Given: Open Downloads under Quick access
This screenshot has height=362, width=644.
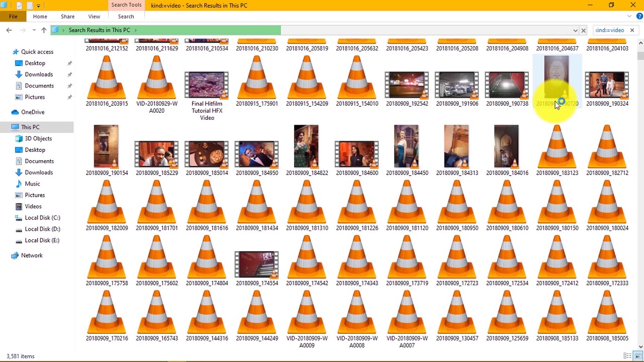Looking at the screenshot, I should click(39, 74).
